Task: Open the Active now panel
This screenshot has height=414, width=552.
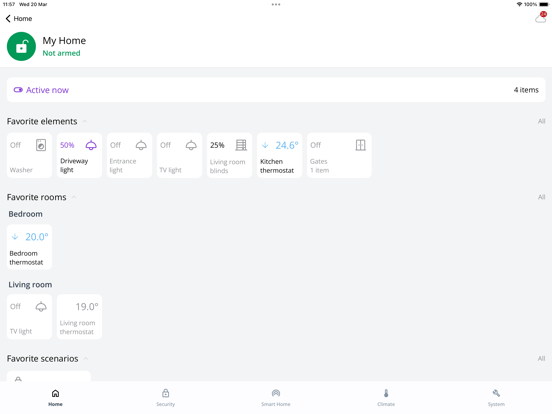Action: point(276,90)
